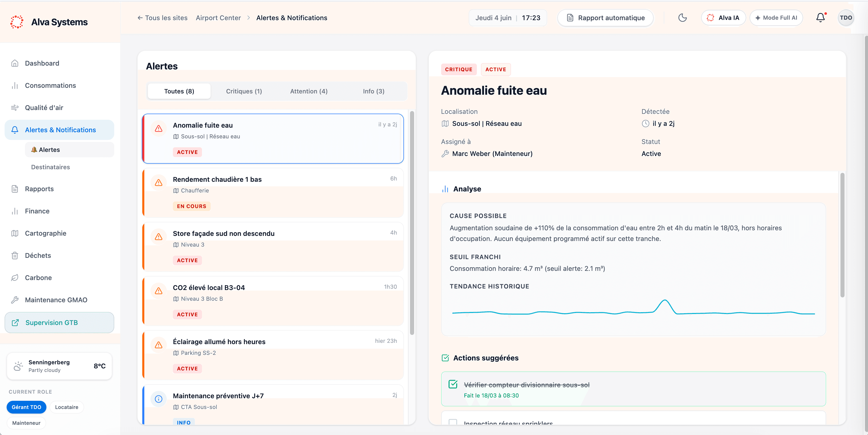Enable Mode Full AI

[x=776, y=18]
